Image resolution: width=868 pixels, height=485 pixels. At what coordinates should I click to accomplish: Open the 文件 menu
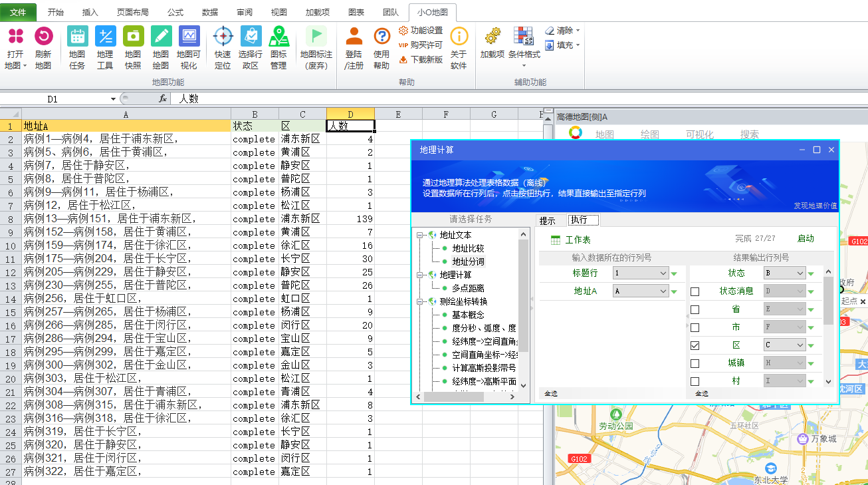(x=19, y=12)
